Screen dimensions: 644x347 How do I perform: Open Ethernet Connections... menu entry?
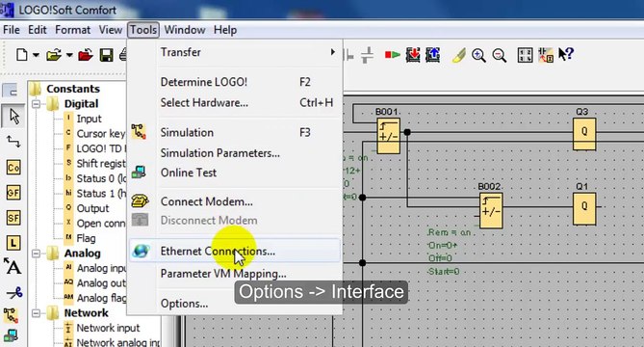235,251
